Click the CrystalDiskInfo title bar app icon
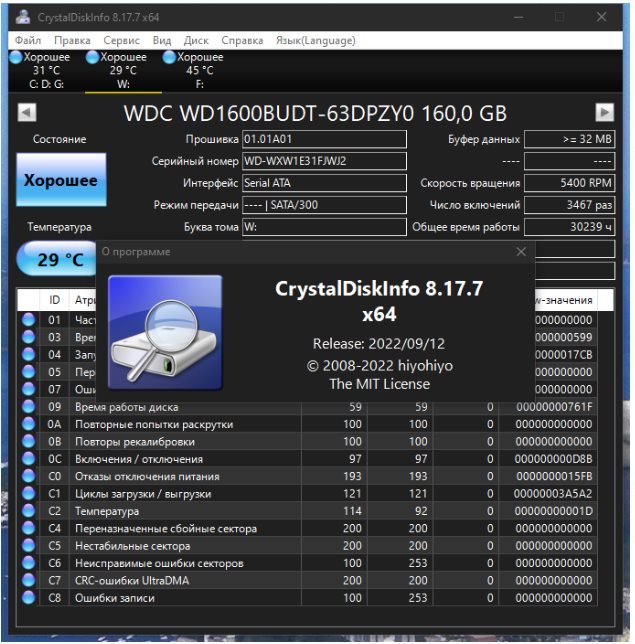The height and width of the screenshot is (644, 635). (x=23, y=17)
